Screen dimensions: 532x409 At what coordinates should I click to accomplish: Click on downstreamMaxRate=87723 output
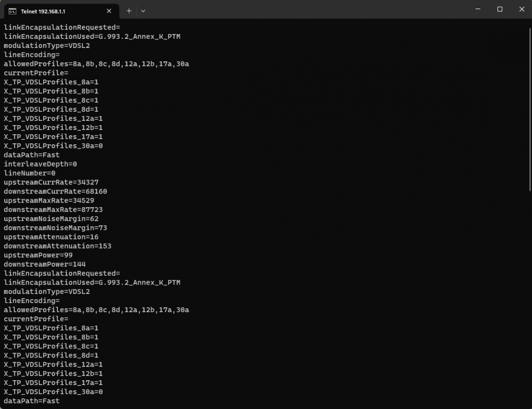53,209
